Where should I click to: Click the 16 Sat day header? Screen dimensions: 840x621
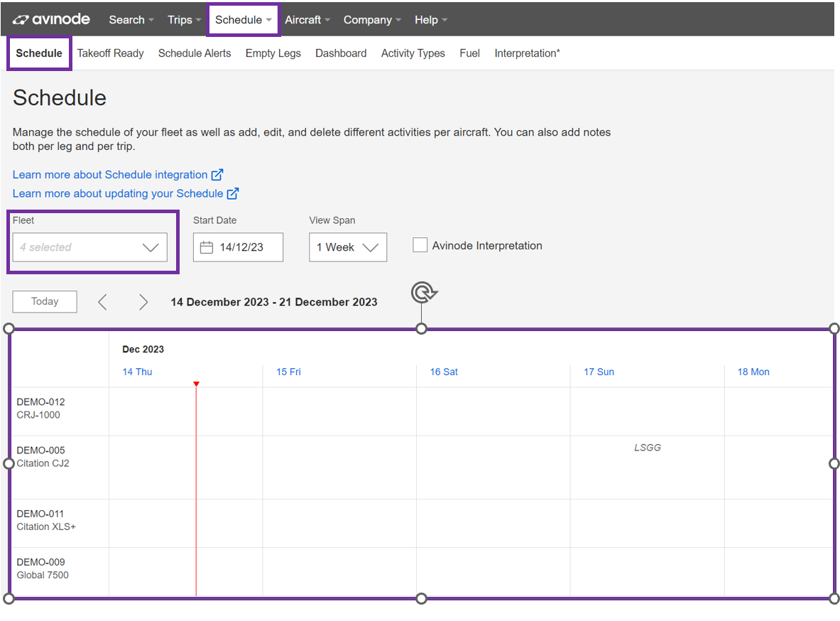coord(444,372)
